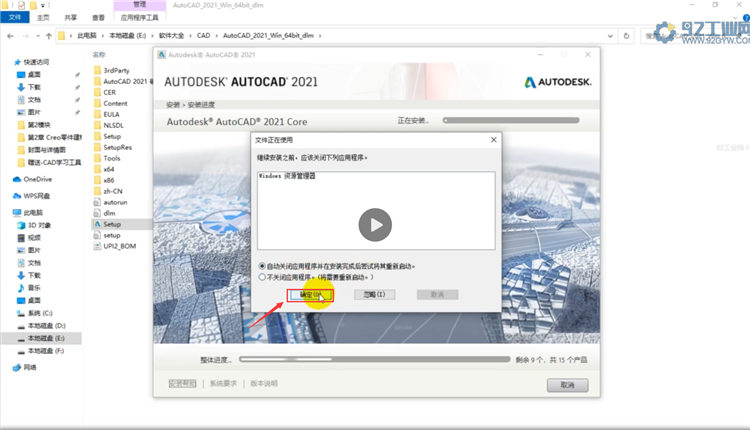The height and width of the screenshot is (430, 750).
Task: Open the 应用程序工具 ribbon tab
Action: pos(140,17)
